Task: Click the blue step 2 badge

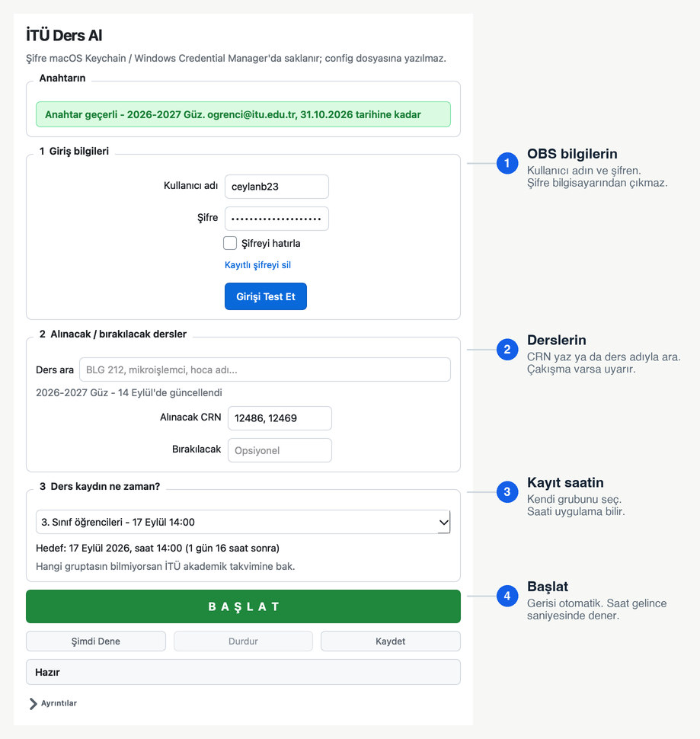Action: [507, 349]
